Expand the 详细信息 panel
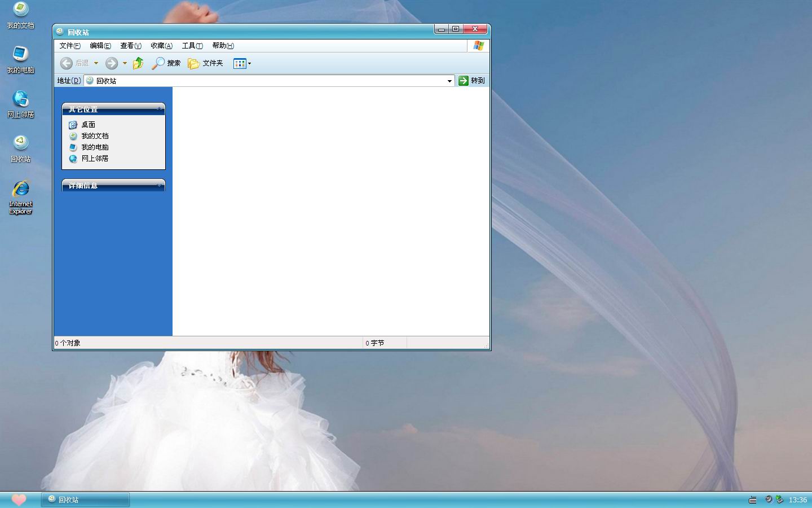The width and height of the screenshot is (812, 508). click(159, 185)
